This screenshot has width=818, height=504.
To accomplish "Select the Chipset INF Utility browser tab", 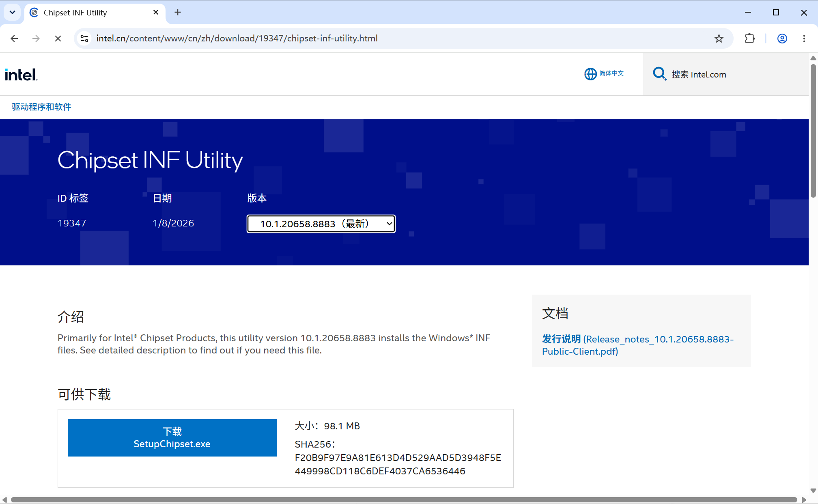I will pos(95,13).
